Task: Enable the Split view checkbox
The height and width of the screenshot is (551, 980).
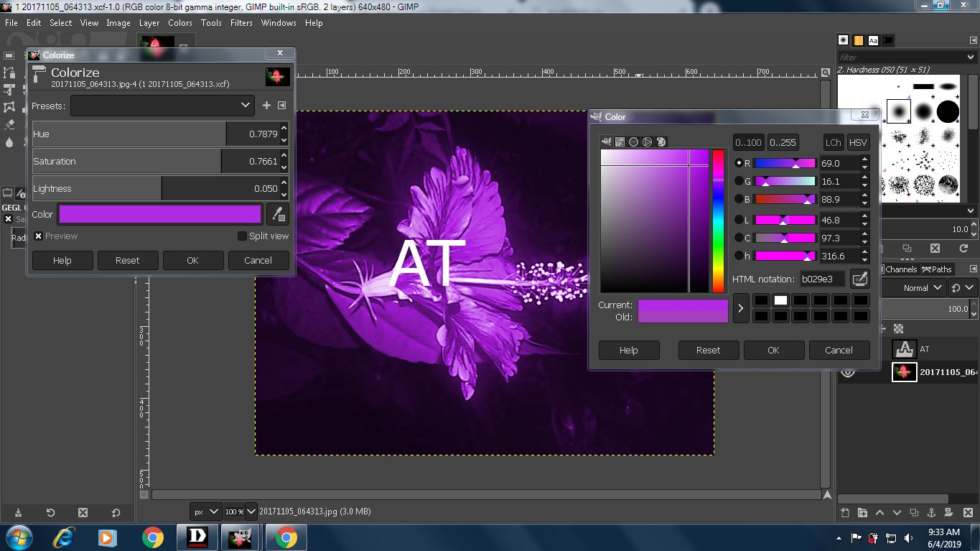Action: pyautogui.click(x=242, y=236)
